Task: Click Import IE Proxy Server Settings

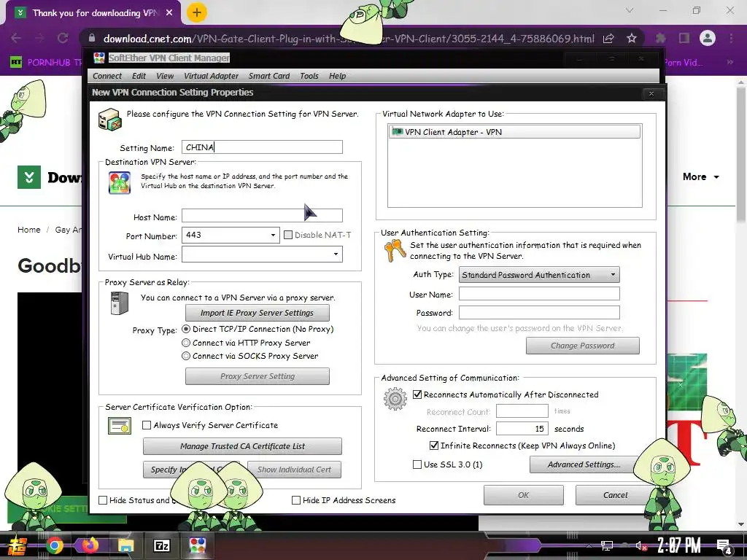Action: [x=258, y=313]
